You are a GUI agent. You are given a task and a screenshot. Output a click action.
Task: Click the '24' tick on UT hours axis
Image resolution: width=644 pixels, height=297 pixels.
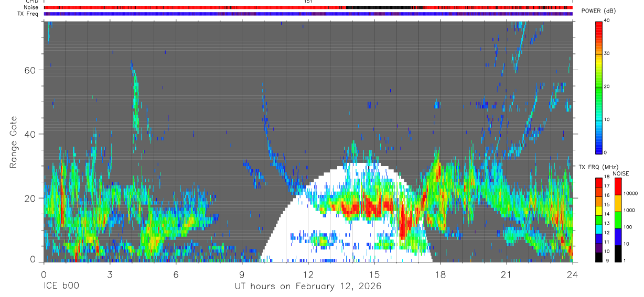[x=572, y=274]
